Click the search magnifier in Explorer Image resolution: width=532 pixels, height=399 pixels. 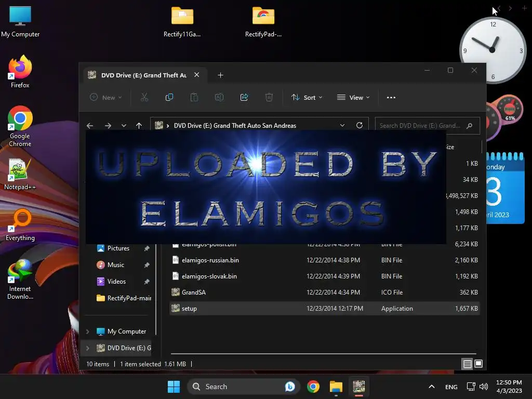pyautogui.click(x=470, y=126)
